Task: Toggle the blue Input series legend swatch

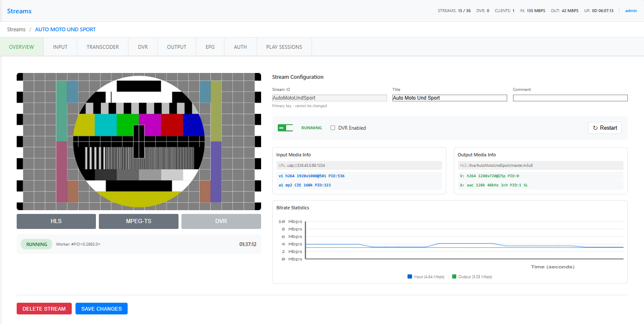Action: 410,276
